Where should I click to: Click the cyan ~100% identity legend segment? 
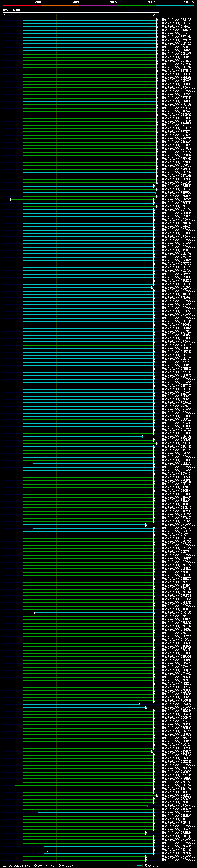click(175, 6)
